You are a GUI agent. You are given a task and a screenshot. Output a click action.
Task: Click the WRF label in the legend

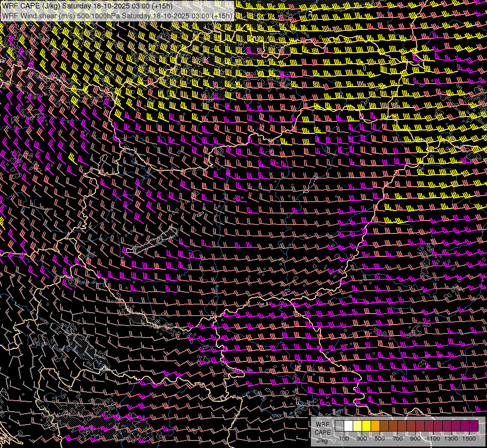coord(322,424)
